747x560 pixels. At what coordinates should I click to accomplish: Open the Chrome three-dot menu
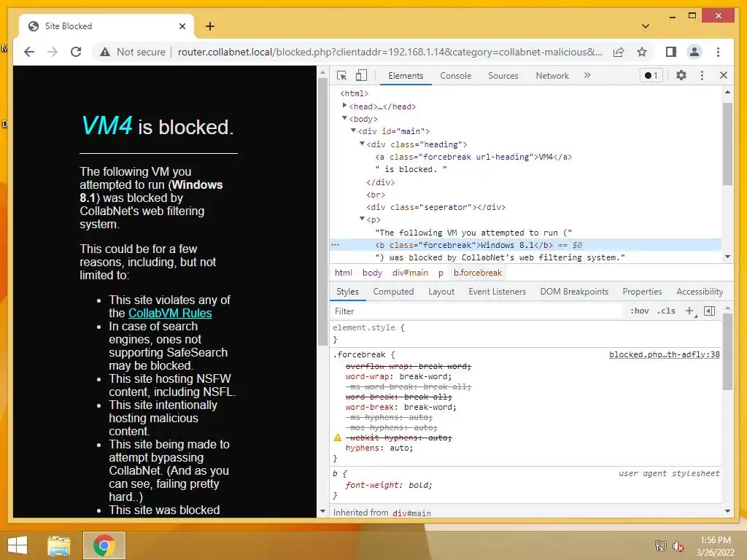(718, 52)
